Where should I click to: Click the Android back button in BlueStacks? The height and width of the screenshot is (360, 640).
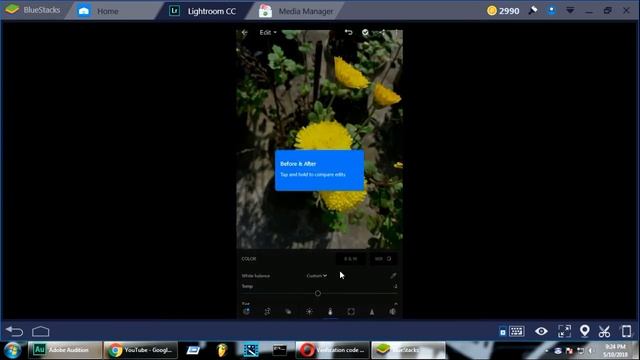coord(14,331)
